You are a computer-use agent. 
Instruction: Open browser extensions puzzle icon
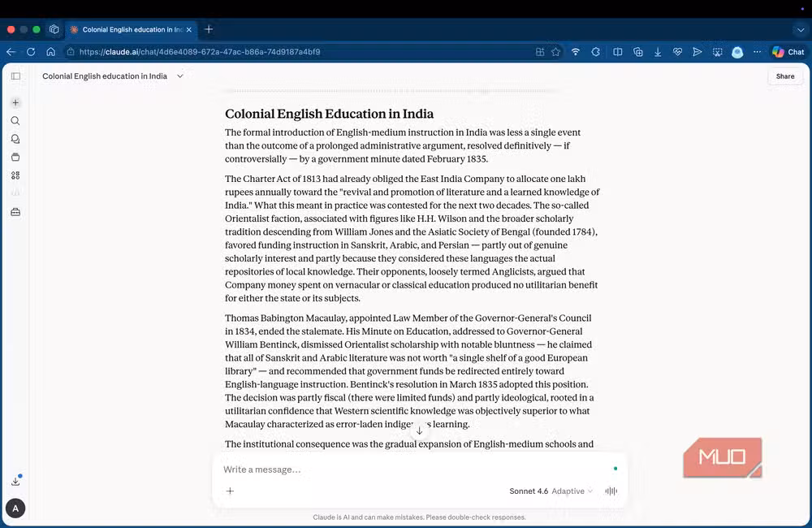click(595, 52)
